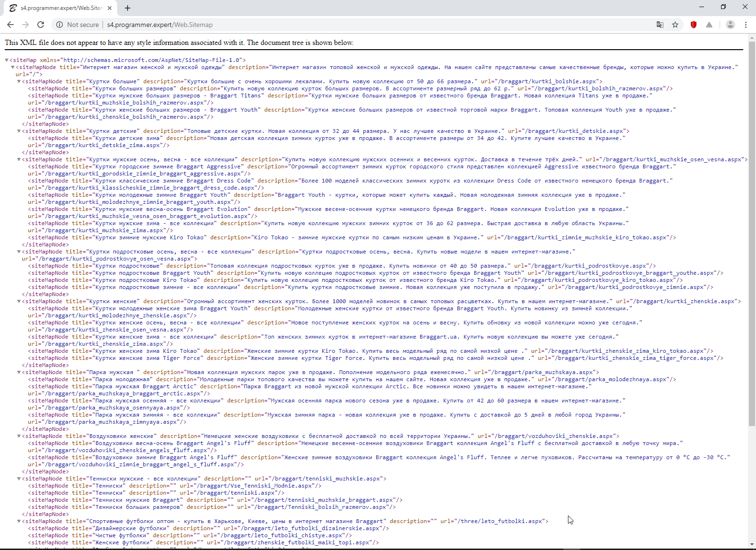Collapse the "Спортивные футболки оптом" node
Viewport: 756px width, 550px height.
(19, 521)
